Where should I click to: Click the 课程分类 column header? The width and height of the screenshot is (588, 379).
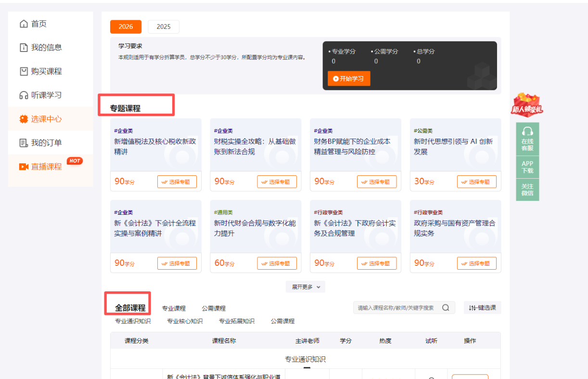[137, 341]
